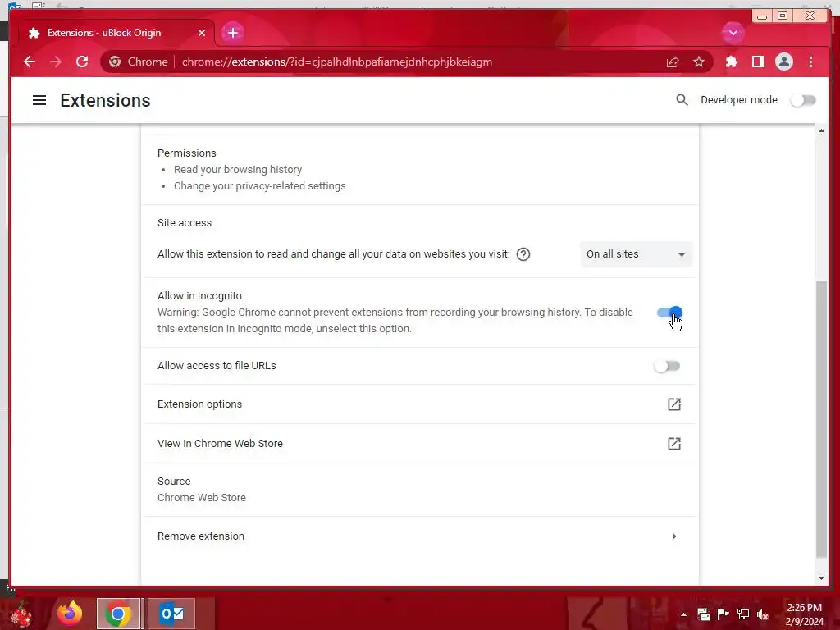Close the Extensions - uBlock Origin tab
The image size is (840, 630).
[x=202, y=33]
